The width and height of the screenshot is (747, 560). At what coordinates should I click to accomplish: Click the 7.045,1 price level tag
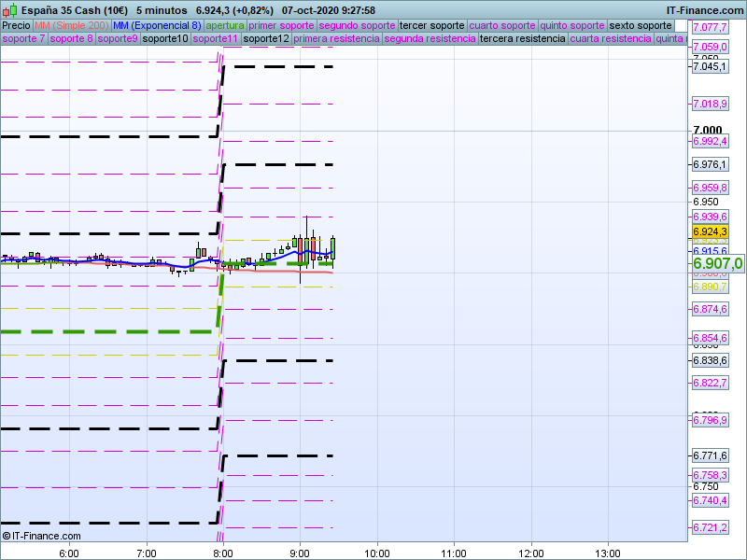[x=710, y=66]
